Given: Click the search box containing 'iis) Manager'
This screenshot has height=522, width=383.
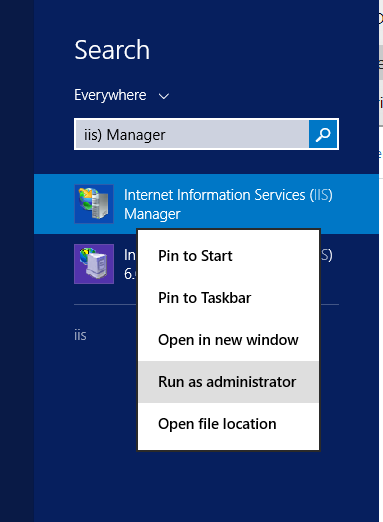Looking at the screenshot, I should point(192,134).
